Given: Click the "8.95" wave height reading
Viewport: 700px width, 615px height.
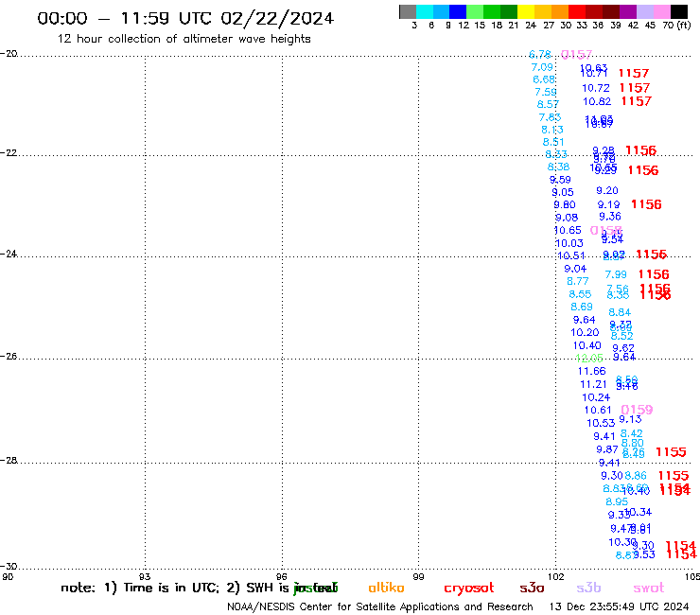Looking at the screenshot, I should [x=617, y=502].
